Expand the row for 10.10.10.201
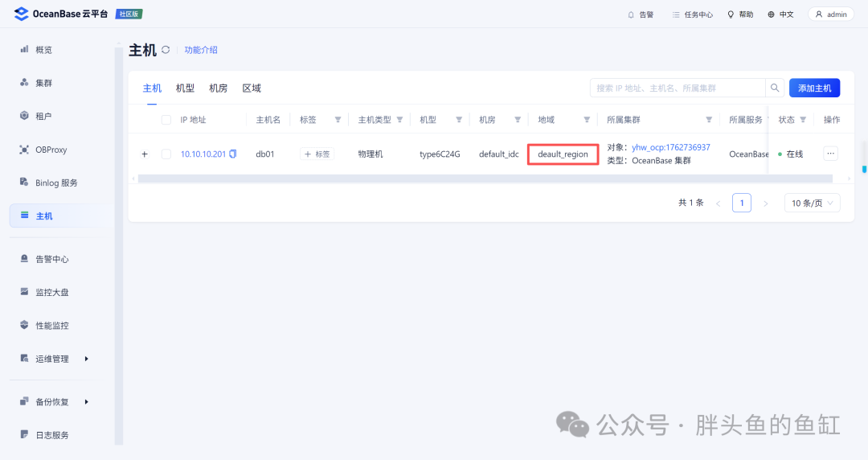Viewport: 868px width, 460px height. coord(145,154)
